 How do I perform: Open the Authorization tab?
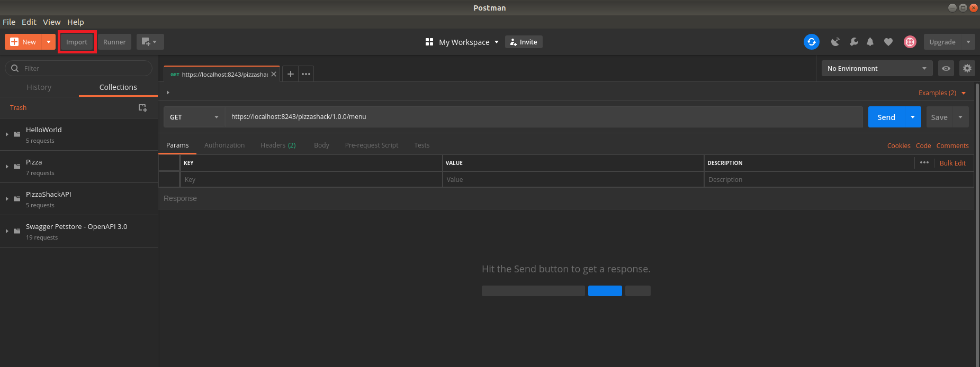click(x=224, y=145)
